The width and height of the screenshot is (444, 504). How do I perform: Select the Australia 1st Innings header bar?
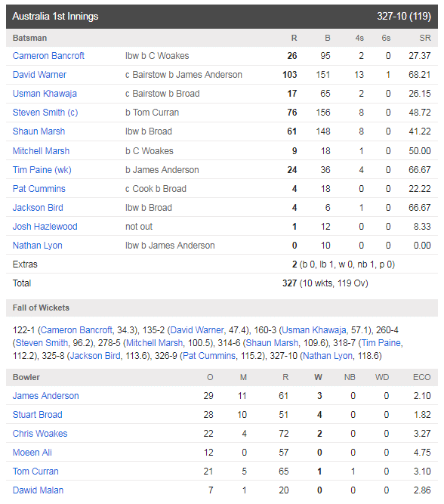[222, 17]
